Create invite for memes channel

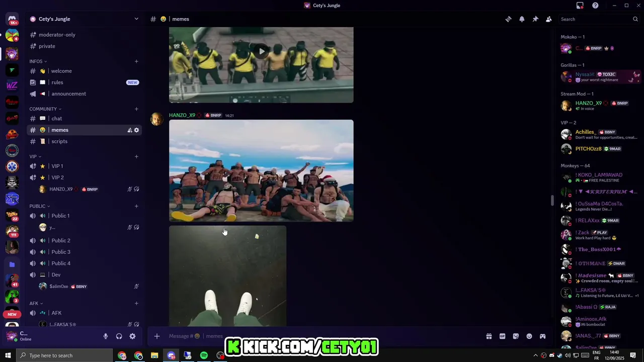[129, 130]
